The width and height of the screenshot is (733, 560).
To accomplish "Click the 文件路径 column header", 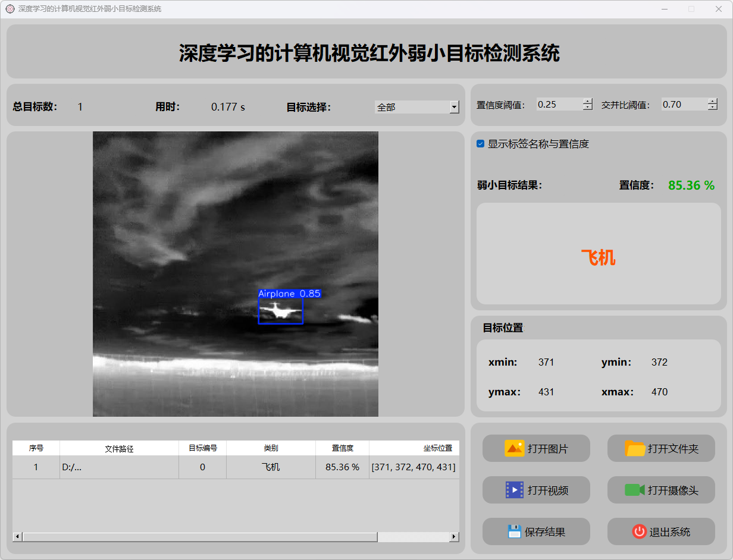I will tap(119, 448).
